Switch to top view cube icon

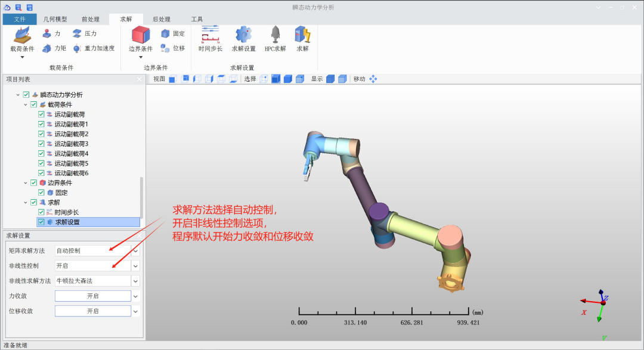pos(221,79)
